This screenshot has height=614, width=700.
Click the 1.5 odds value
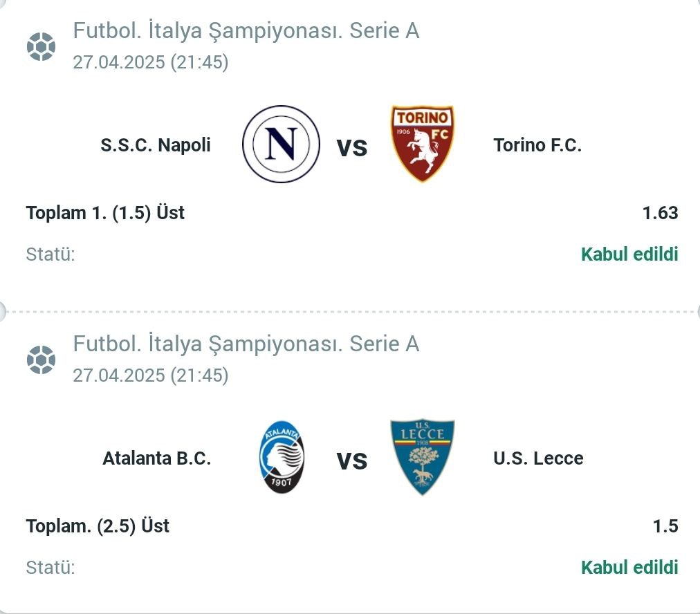[x=665, y=526]
